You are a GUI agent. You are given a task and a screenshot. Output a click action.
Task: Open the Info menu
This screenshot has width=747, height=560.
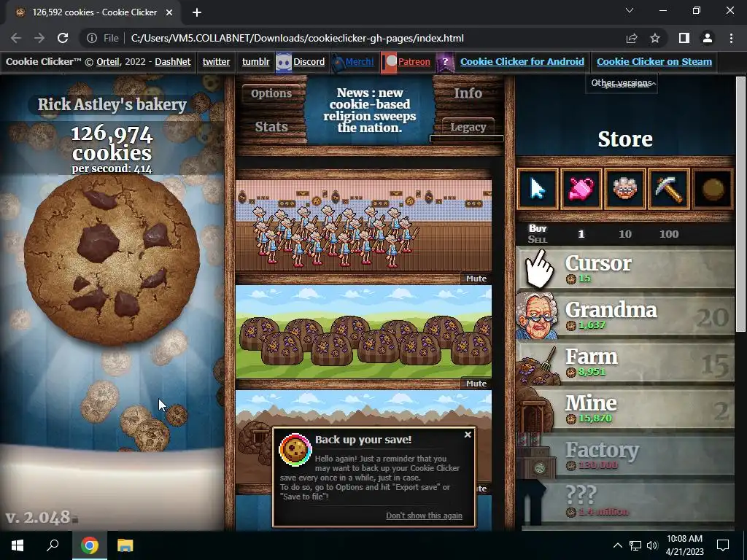[x=468, y=93]
